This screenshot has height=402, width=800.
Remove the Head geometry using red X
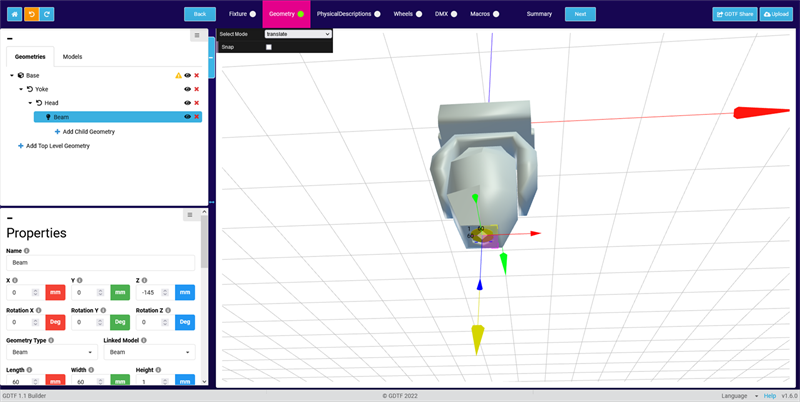point(196,103)
